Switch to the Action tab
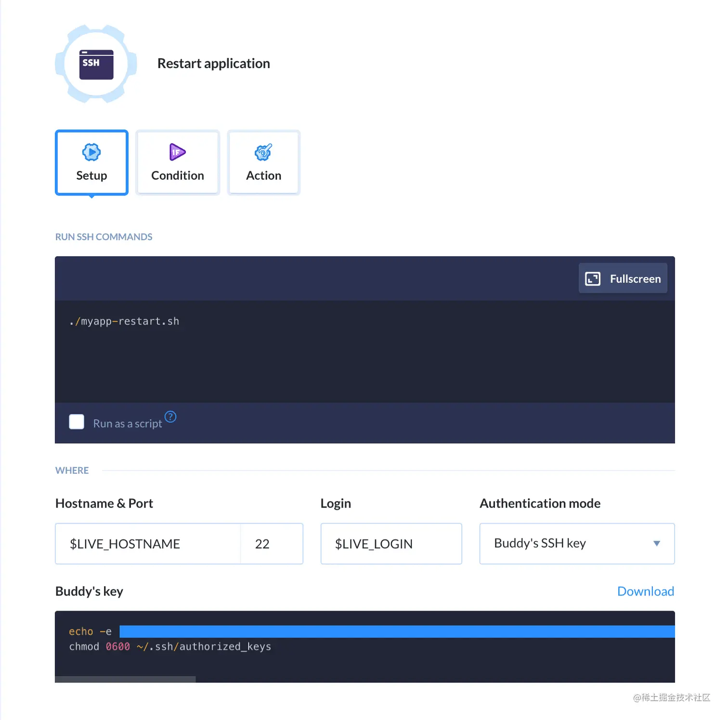 [x=263, y=163]
